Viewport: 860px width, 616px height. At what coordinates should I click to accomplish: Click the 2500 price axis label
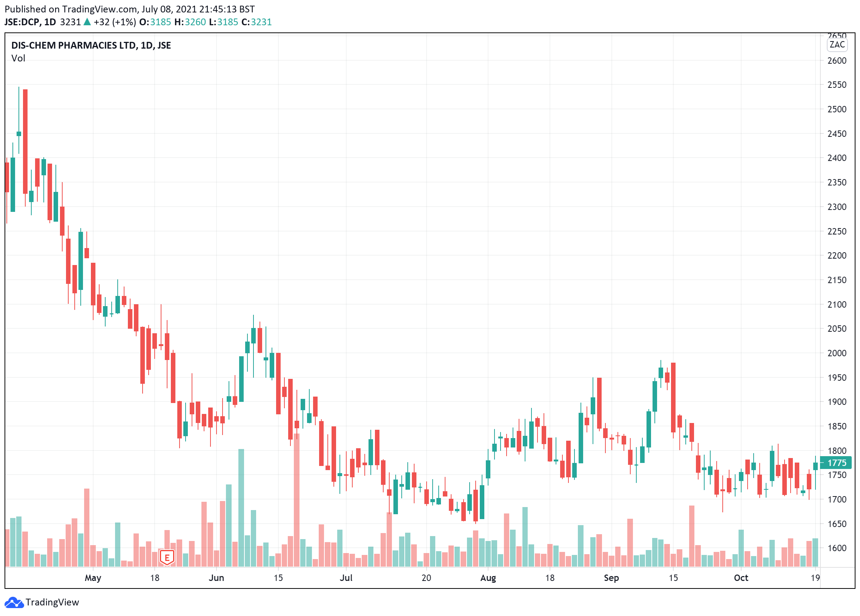coord(837,109)
